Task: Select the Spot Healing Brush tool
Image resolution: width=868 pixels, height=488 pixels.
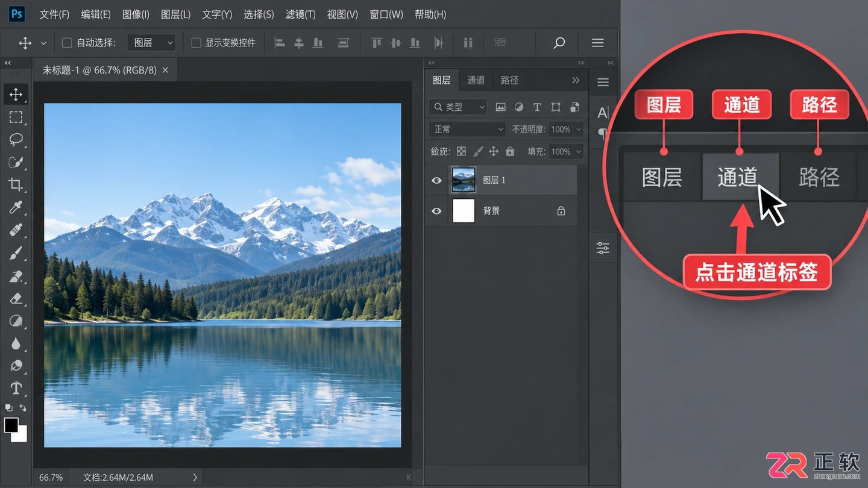Action: (x=16, y=230)
